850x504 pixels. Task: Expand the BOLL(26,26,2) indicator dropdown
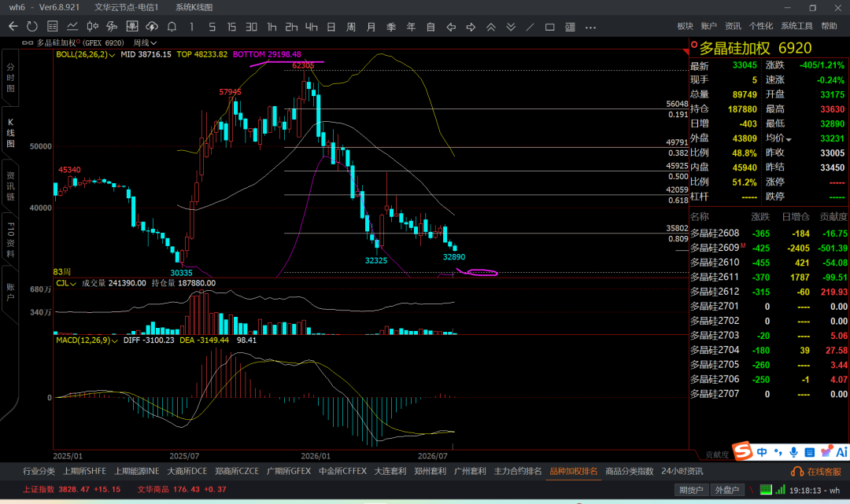(86, 55)
